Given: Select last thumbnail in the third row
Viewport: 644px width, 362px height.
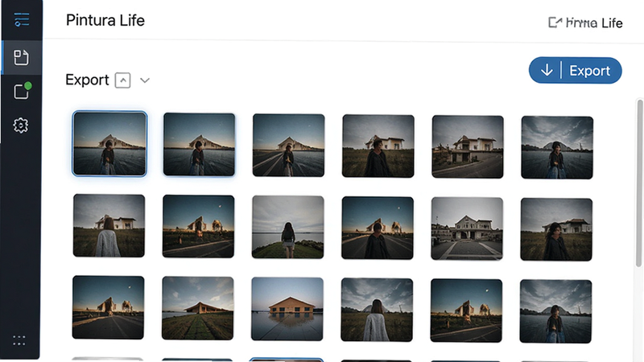Looking at the screenshot, I should (x=555, y=311).
